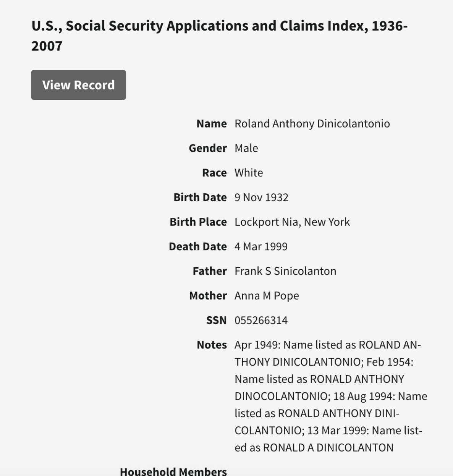
Task: Click father name Frank S Sinicolanton
Action: [x=285, y=271]
